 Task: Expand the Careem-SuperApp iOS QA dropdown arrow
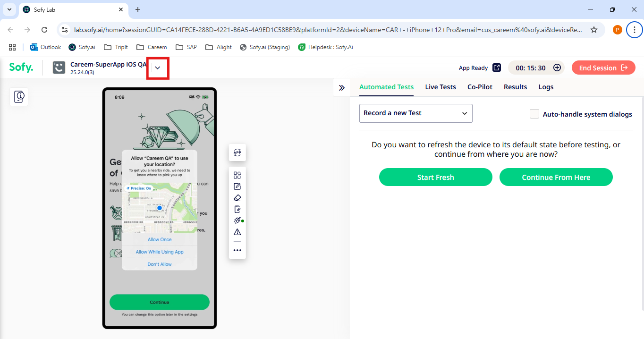[x=158, y=68]
